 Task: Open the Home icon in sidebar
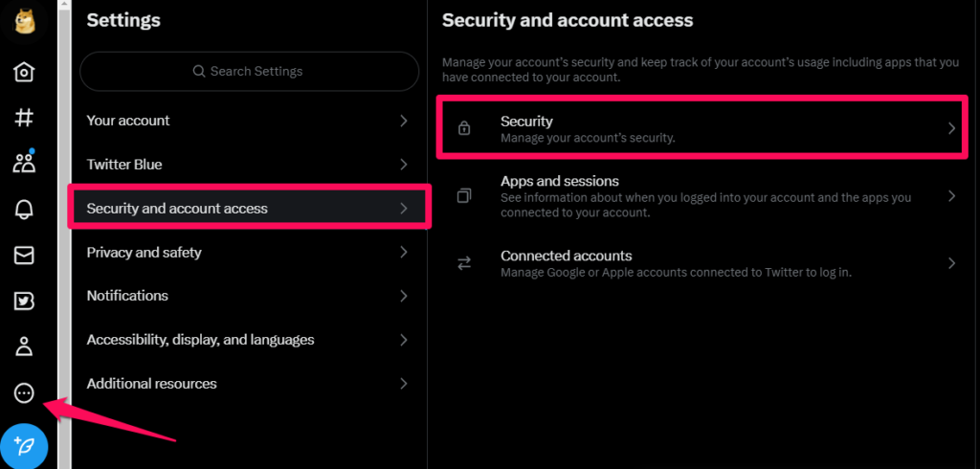point(24,72)
